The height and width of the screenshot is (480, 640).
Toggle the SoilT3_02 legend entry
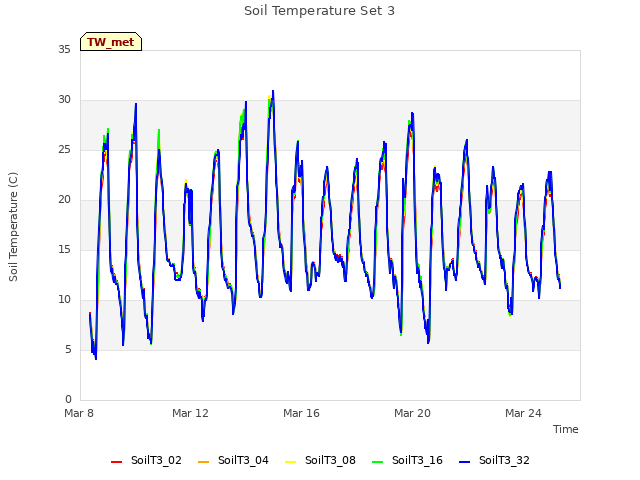(146, 460)
